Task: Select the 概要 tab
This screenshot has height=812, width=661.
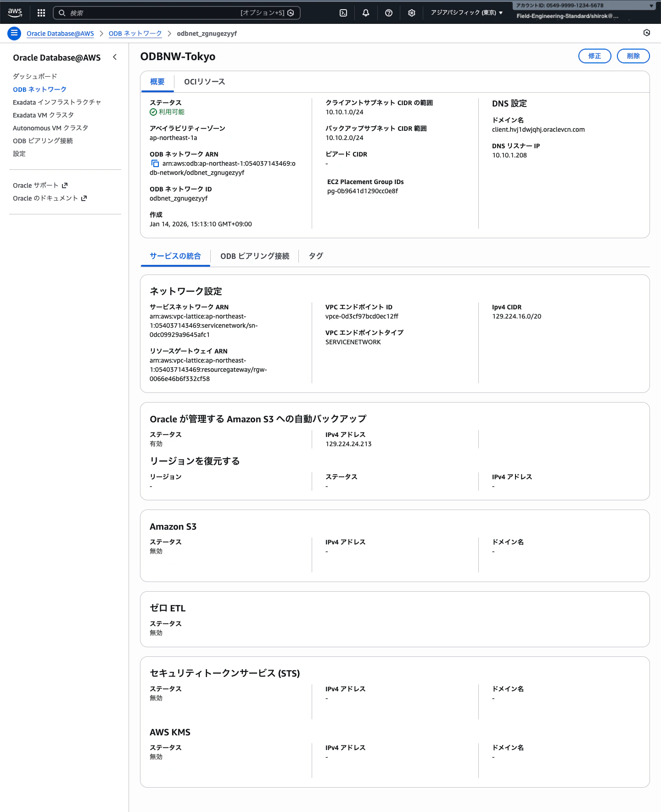Action: coord(157,82)
